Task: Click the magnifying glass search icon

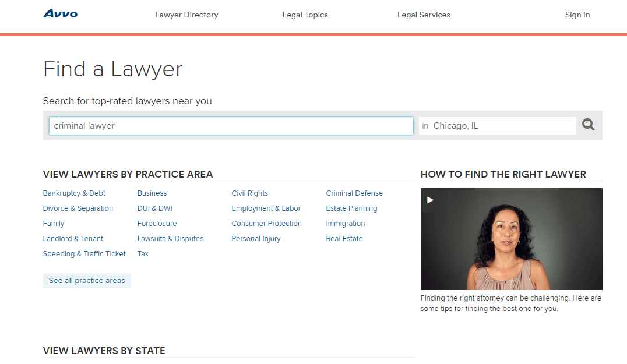Action: click(x=588, y=125)
